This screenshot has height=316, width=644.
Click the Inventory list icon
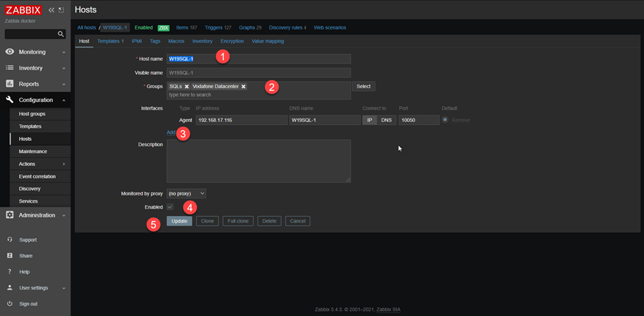10,68
